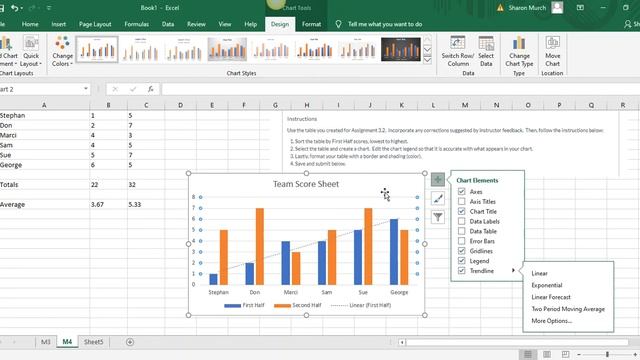Switch to Normal view in status bar
640x360 pixels.
click(528, 354)
